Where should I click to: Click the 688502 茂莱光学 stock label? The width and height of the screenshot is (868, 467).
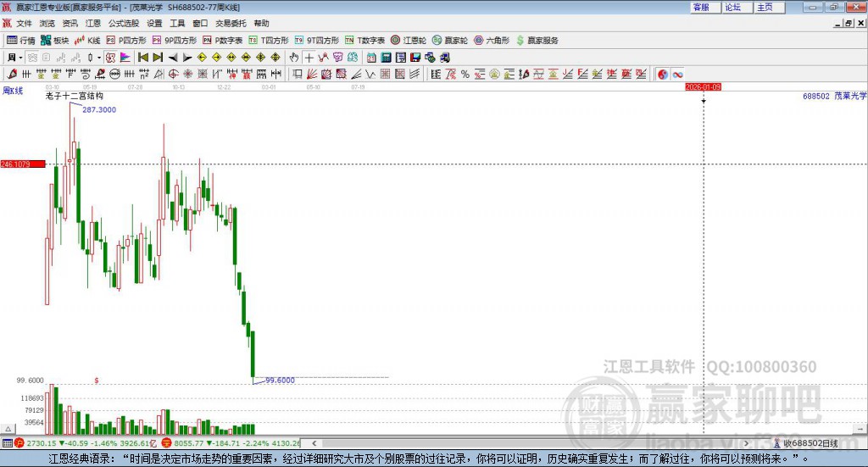click(x=834, y=96)
